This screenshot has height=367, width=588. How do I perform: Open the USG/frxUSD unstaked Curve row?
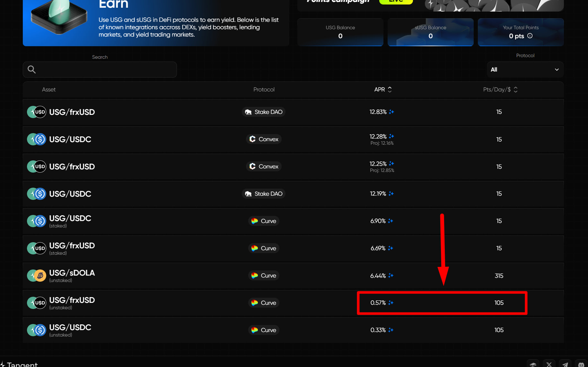[x=293, y=303]
